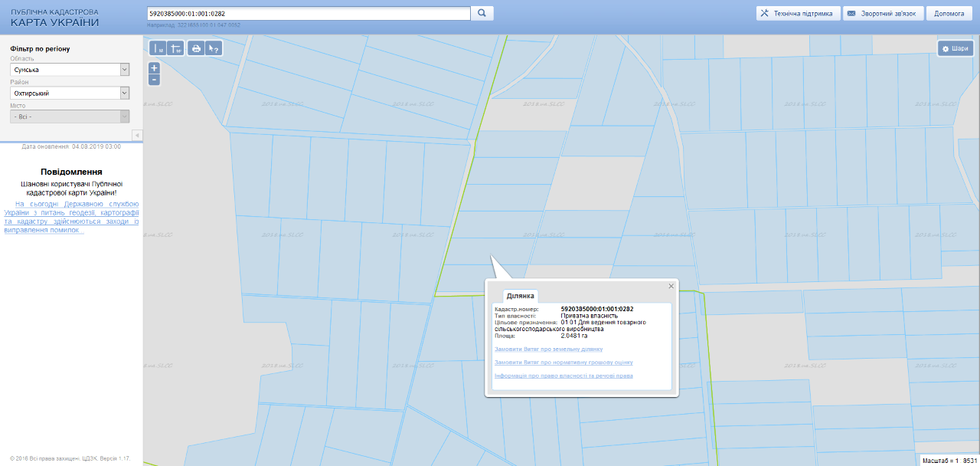The image size is (980, 466).
Task: Open link Інформація про право власності
Action: tap(564, 376)
